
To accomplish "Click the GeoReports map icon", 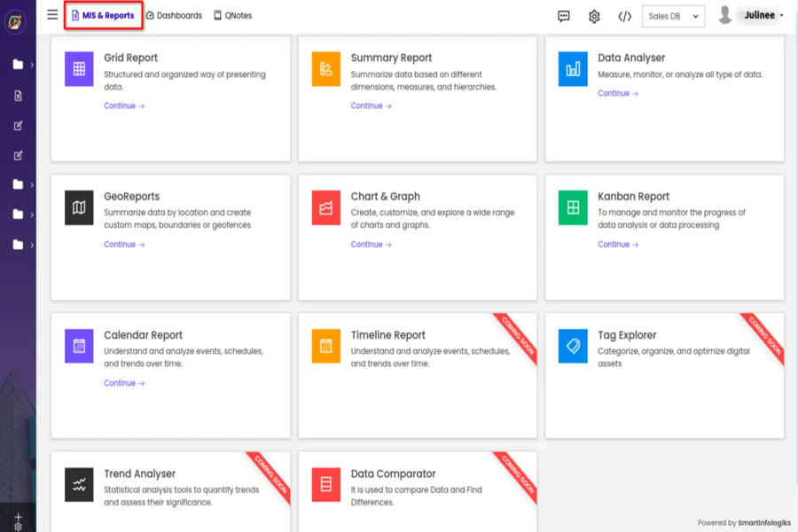I will [x=79, y=207].
